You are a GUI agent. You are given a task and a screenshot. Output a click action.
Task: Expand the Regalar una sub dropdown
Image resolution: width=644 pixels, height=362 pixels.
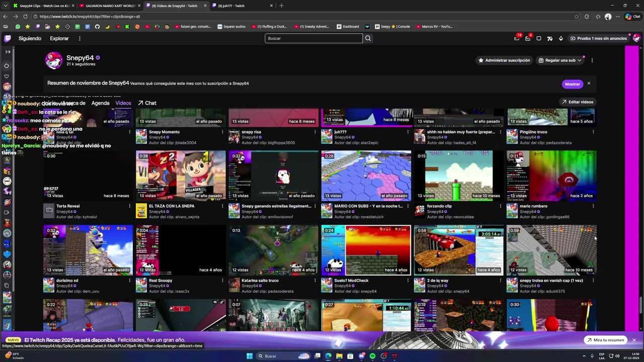tap(559, 60)
